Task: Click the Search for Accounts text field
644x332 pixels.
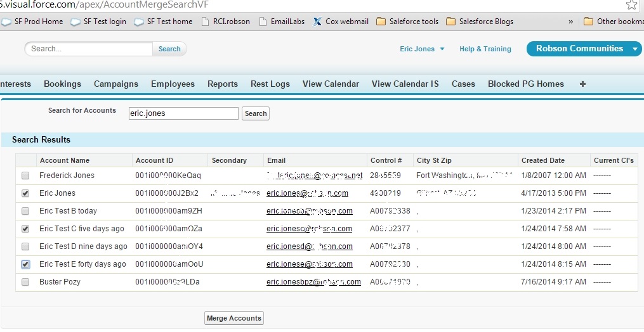Action: [x=183, y=113]
